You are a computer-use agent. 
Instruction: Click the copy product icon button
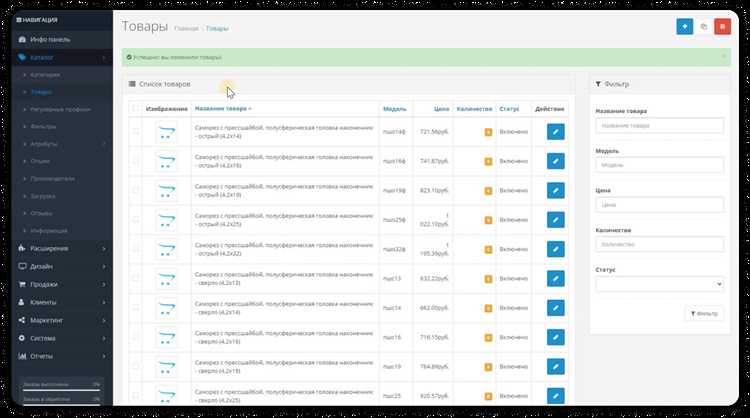pyautogui.click(x=703, y=27)
